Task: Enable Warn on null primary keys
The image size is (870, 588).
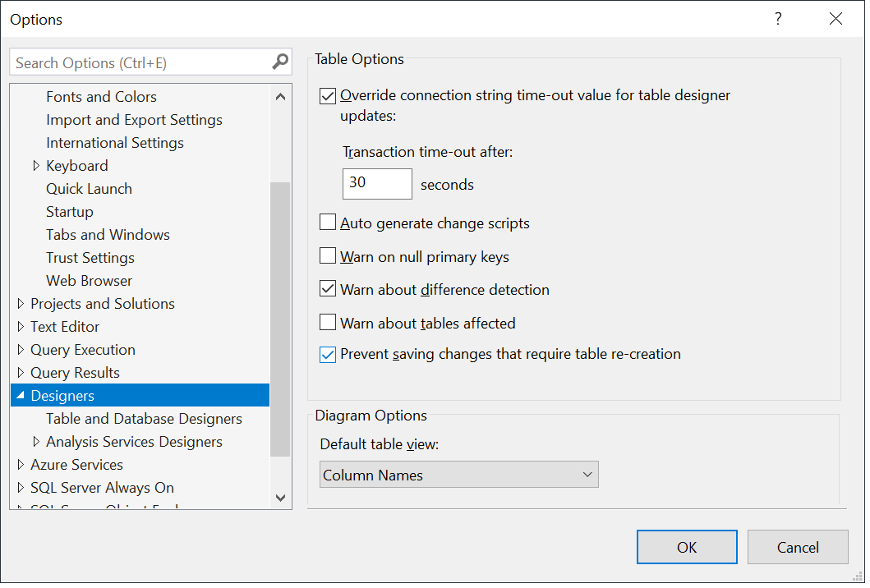Action: click(328, 255)
